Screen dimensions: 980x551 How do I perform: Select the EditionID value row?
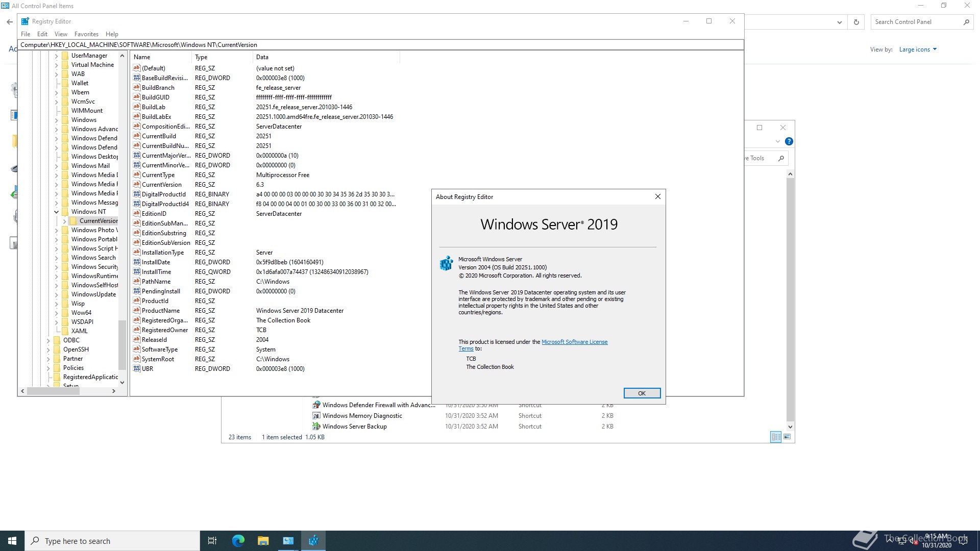point(265,214)
